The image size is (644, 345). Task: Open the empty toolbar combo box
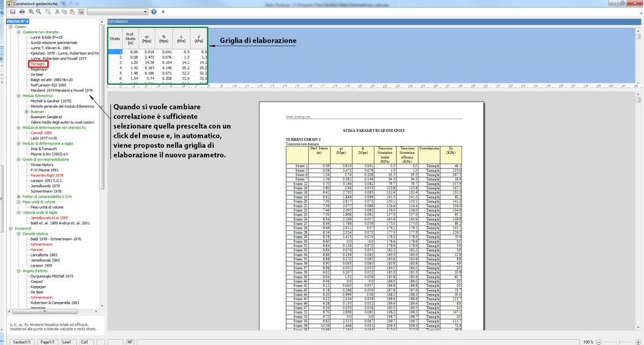point(118,12)
